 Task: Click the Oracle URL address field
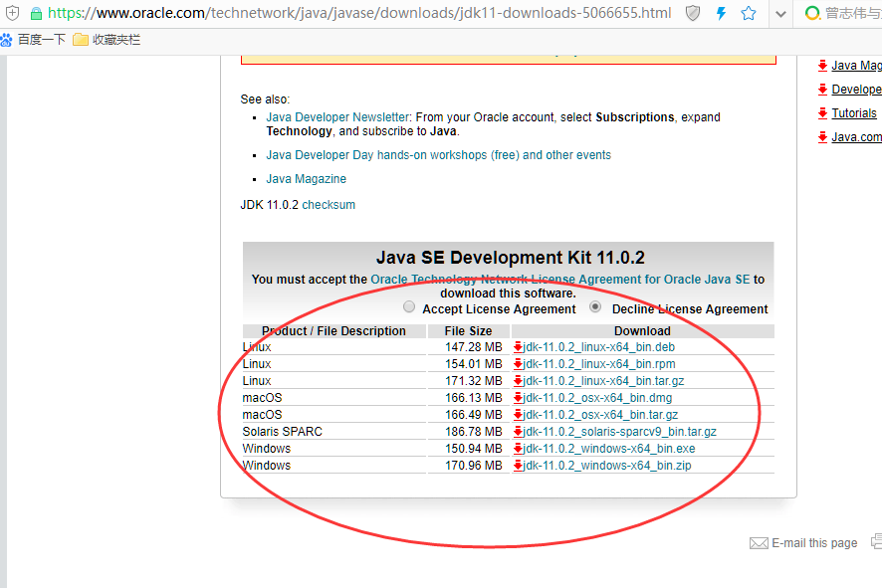click(359, 13)
